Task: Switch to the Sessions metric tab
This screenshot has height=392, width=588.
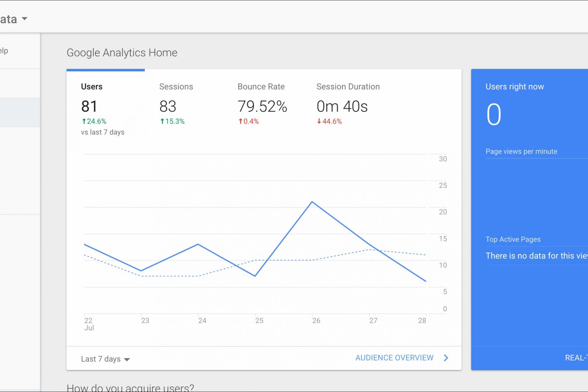Action: [176, 87]
